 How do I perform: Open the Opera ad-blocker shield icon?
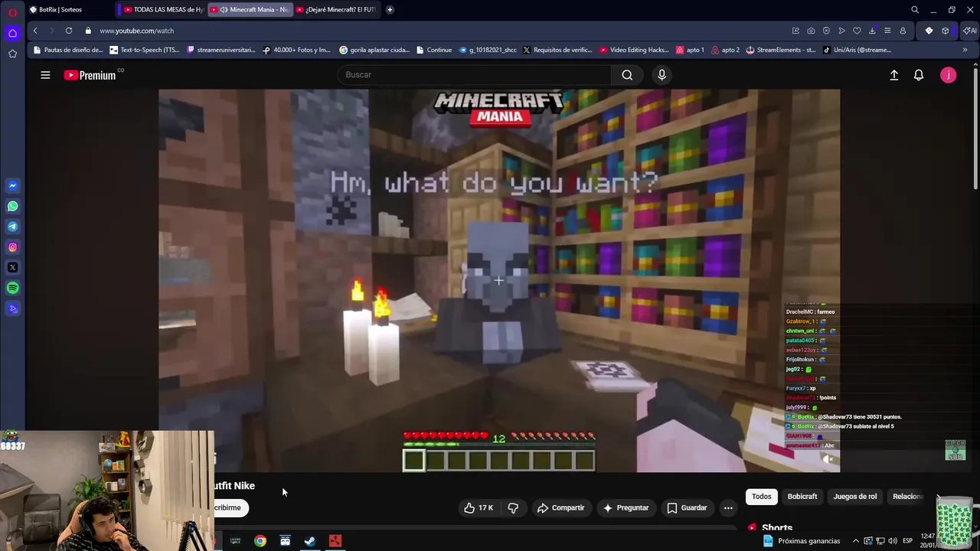(x=826, y=31)
